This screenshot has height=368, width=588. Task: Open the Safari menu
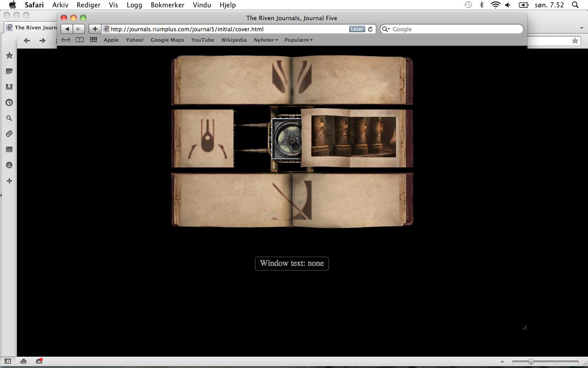34,5
